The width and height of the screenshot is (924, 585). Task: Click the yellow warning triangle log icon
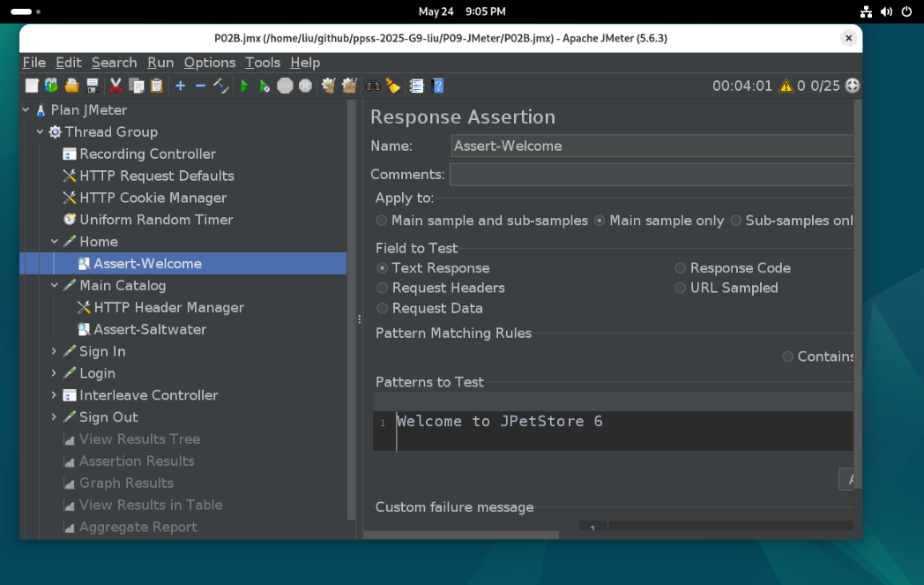[x=786, y=86]
